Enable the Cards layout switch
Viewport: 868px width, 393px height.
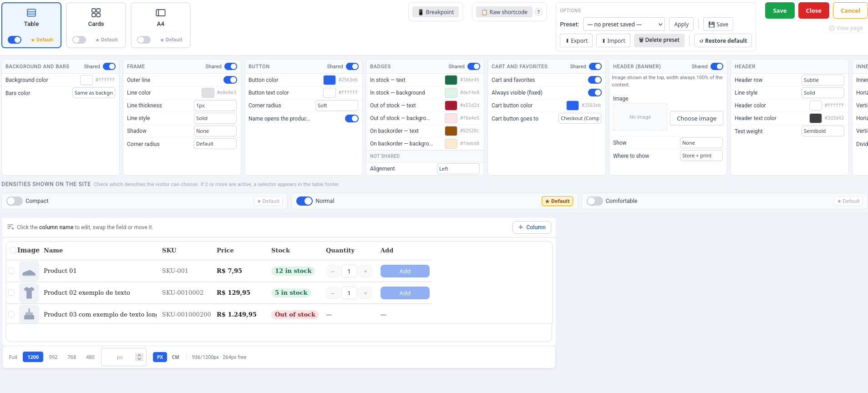click(x=79, y=40)
